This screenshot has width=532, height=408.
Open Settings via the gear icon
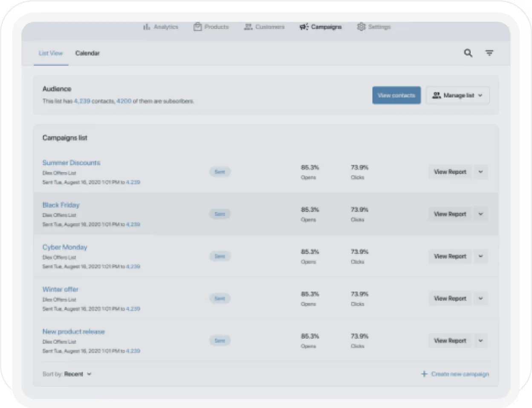pos(362,26)
